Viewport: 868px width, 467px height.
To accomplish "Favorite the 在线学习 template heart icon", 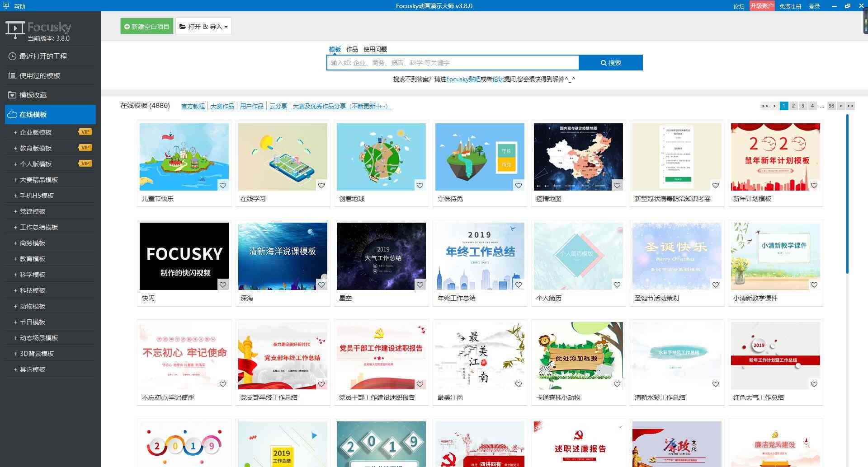I will [321, 185].
